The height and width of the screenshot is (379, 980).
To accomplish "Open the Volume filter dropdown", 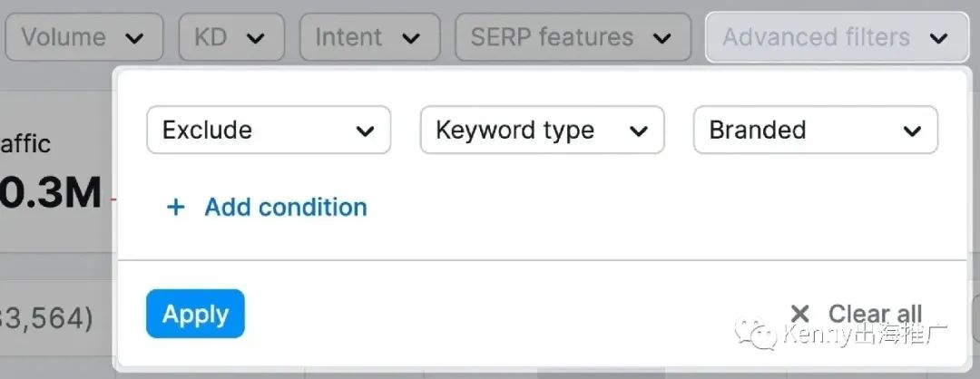I will click(x=84, y=37).
